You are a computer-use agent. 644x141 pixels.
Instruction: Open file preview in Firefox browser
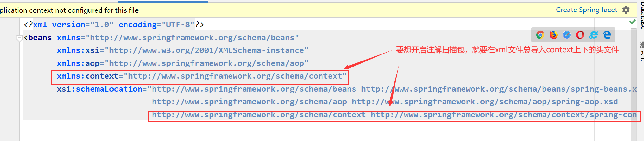[x=554, y=35]
